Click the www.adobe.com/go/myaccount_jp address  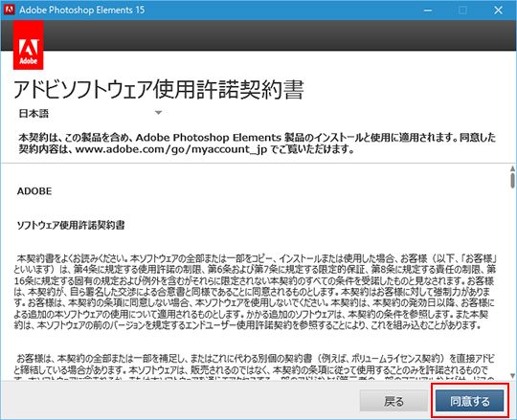pyautogui.click(x=171, y=149)
